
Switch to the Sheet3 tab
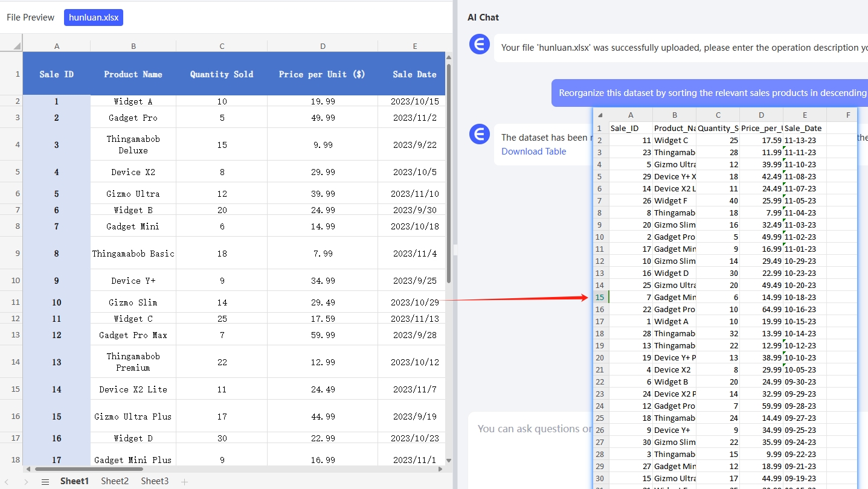155,481
